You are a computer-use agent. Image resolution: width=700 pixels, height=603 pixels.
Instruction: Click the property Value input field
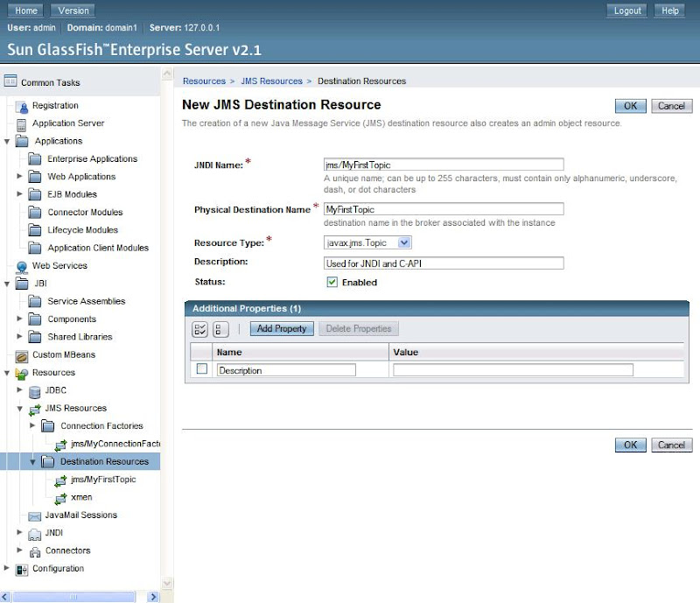click(x=513, y=370)
